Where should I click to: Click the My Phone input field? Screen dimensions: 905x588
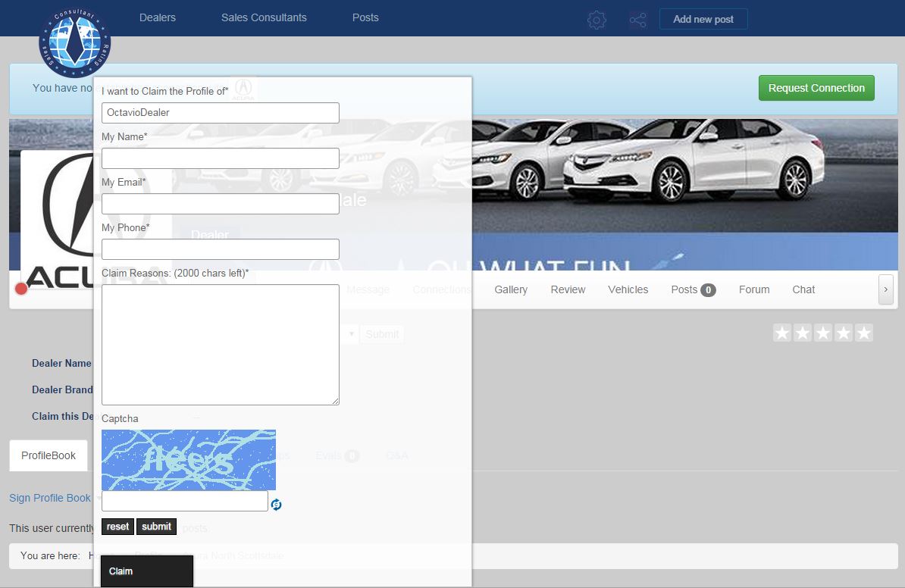pos(221,249)
